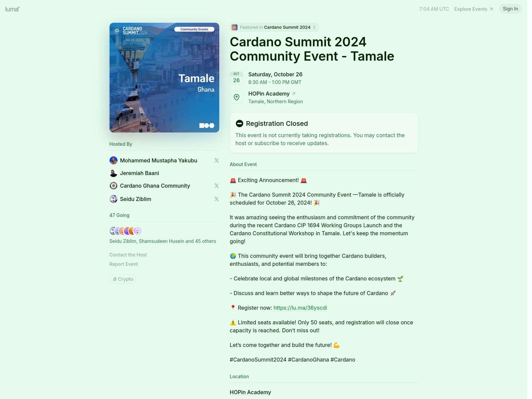Click the registration closed status icon
This screenshot has width=532, height=399.
(x=239, y=123)
